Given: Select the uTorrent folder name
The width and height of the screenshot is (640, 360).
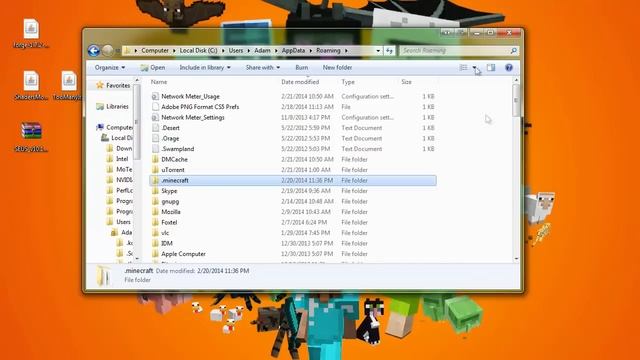Looking at the screenshot, I should coord(173,170).
